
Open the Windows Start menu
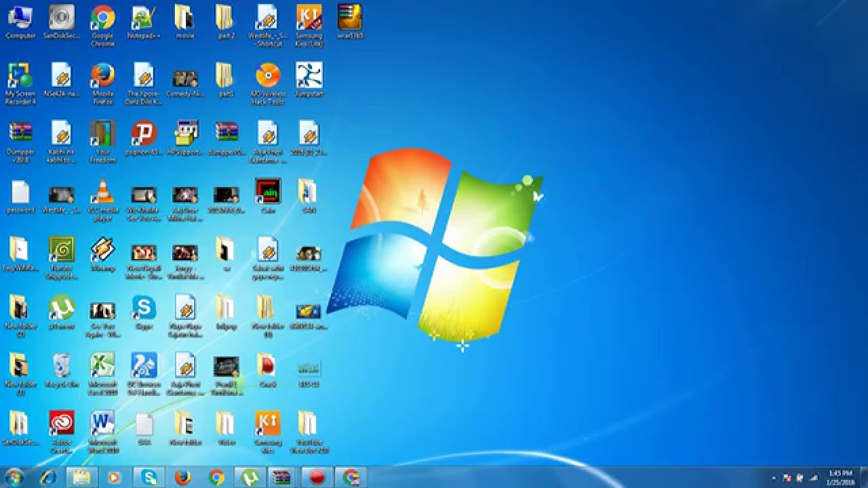(x=14, y=478)
